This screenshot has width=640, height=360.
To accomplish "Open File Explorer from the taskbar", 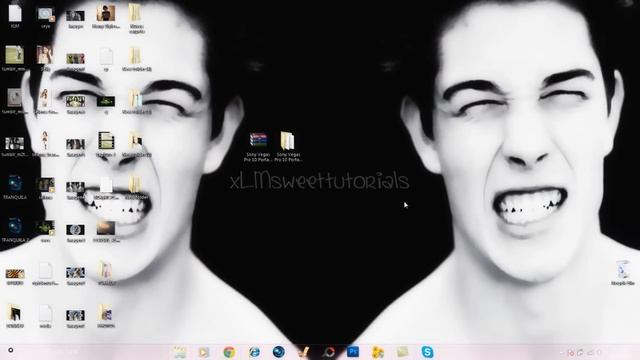I will 180,352.
